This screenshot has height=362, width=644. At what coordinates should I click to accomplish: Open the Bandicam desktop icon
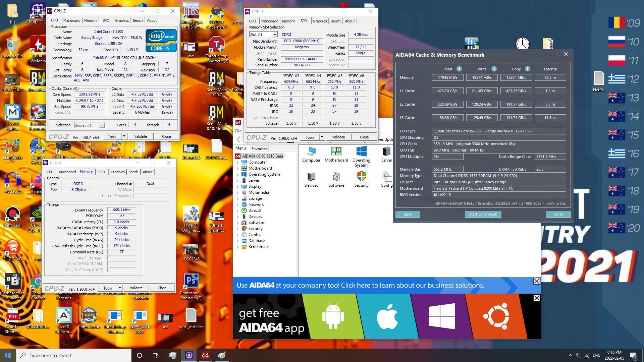point(12,217)
